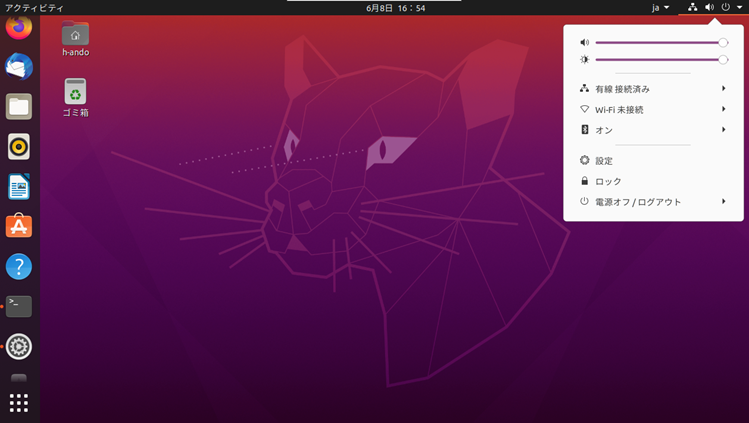Expand the 電源オフ / ログアウト submenu arrow

(x=724, y=201)
